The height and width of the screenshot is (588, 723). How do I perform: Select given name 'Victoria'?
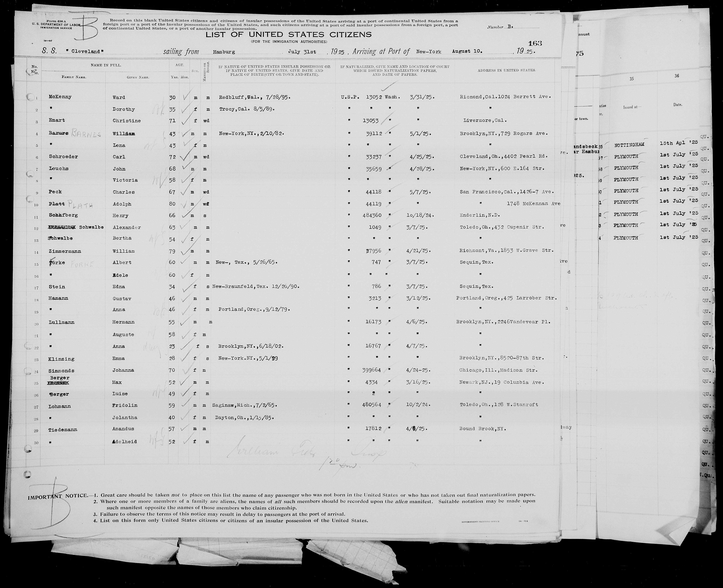[x=125, y=180]
